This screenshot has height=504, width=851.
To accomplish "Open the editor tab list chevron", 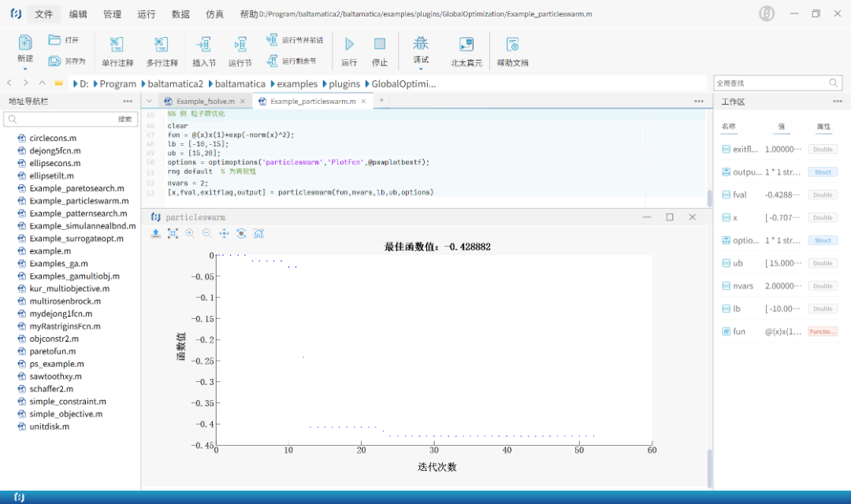I will pyautogui.click(x=148, y=101).
